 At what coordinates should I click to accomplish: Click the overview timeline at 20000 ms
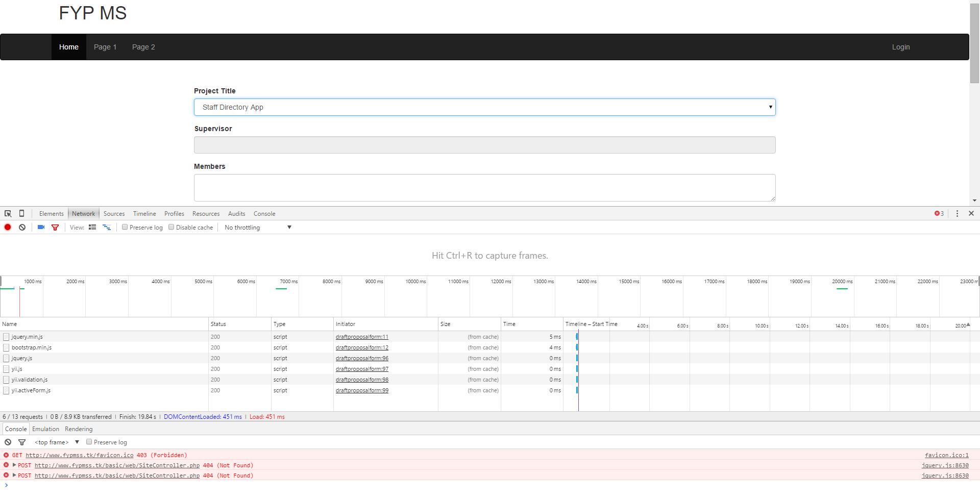[842, 281]
